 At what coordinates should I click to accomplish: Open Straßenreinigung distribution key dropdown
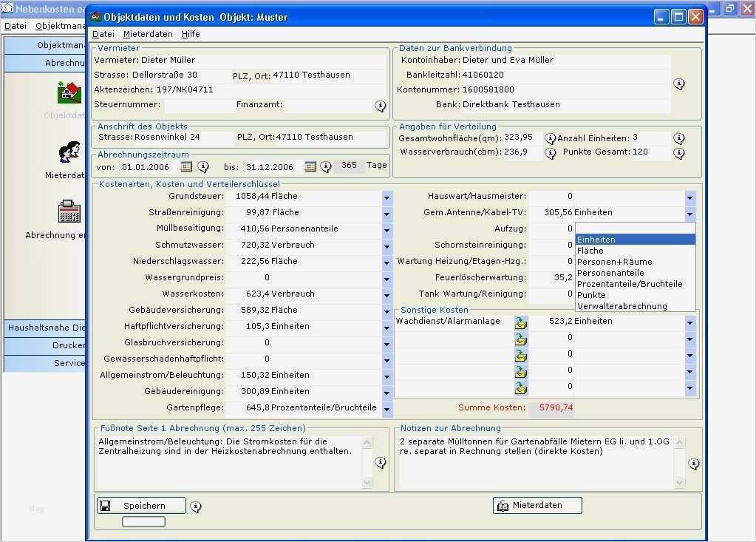point(386,214)
